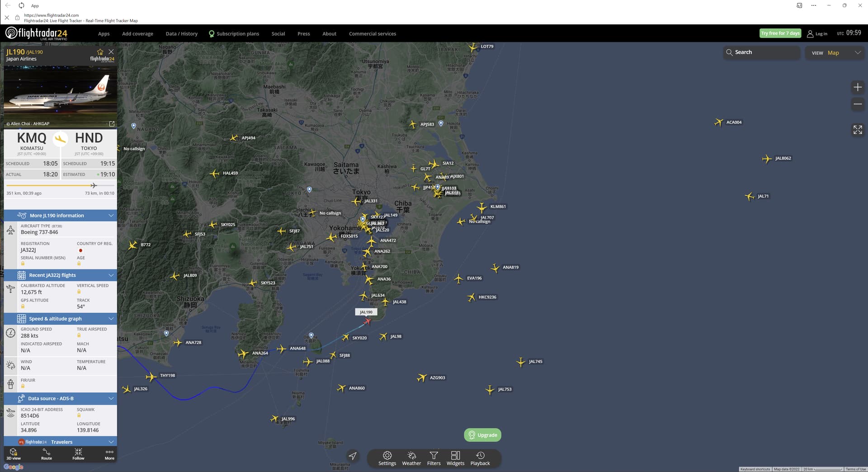Image resolution: width=868 pixels, height=472 pixels.
Task: Open the Settings panel from bottom toolbar
Action: (387, 458)
